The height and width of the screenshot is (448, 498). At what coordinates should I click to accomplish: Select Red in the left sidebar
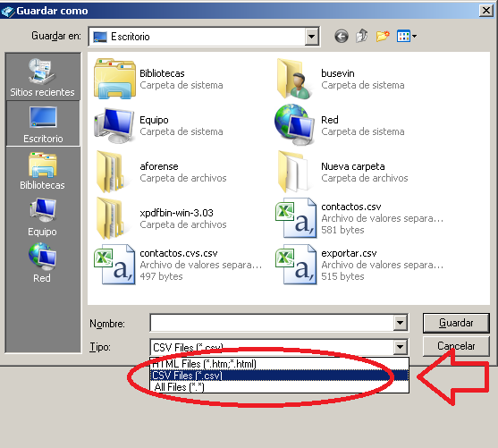click(42, 263)
